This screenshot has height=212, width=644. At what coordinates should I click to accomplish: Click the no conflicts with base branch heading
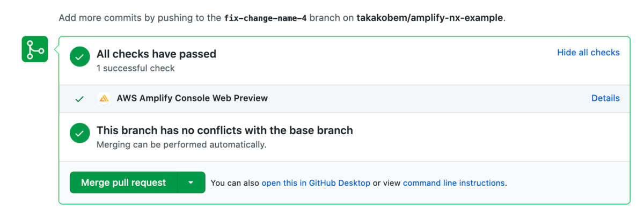[x=225, y=130]
